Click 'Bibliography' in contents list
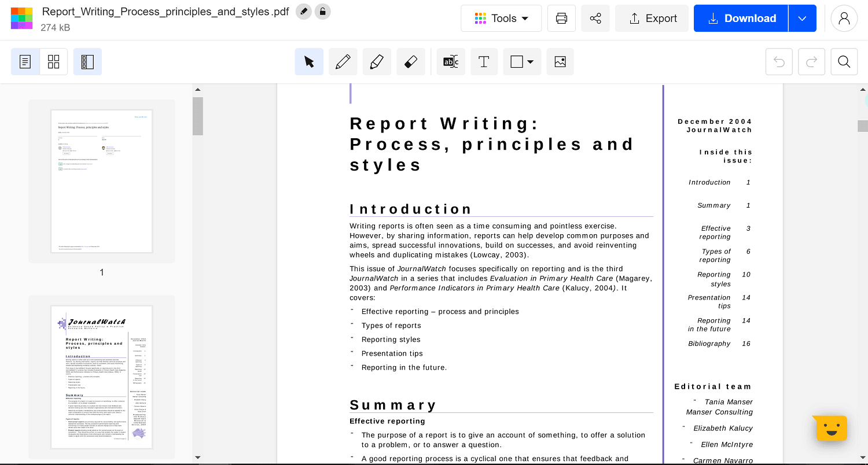 coord(709,344)
